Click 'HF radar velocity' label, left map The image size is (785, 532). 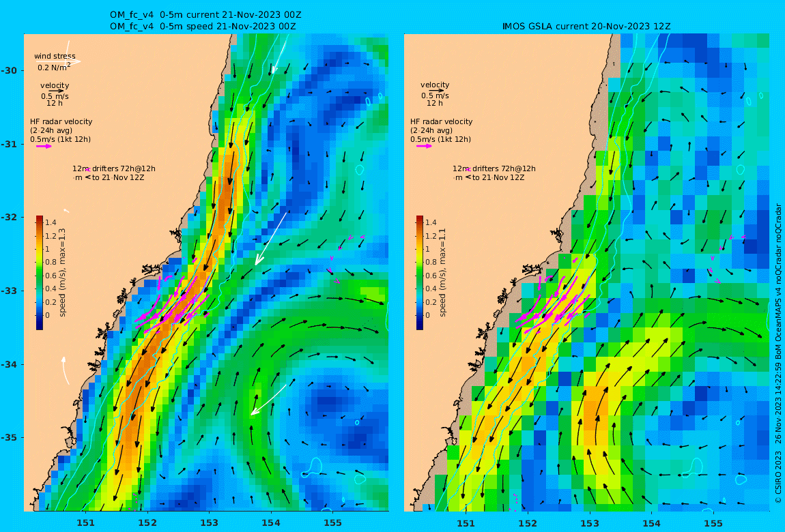click(x=61, y=121)
